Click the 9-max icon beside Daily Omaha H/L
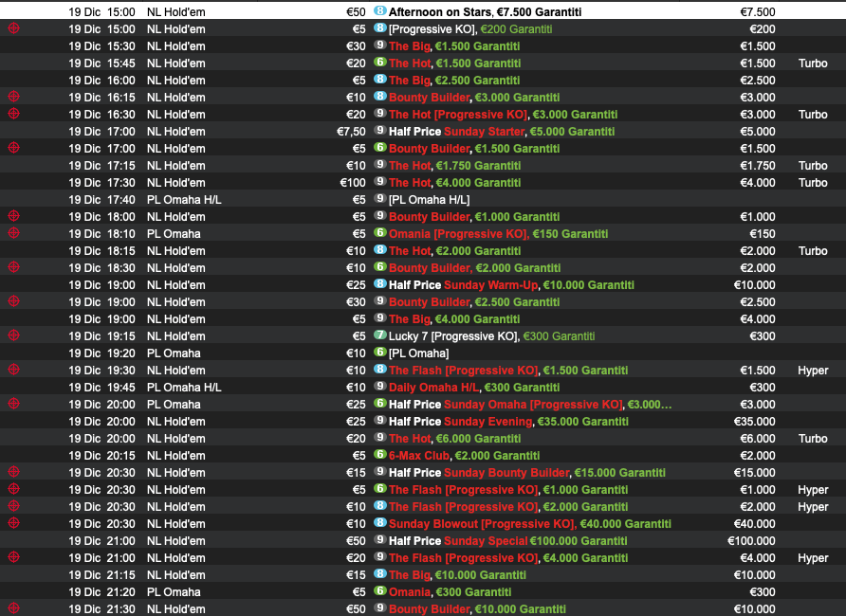Screen dimensions: 846x616 point(379,387)
